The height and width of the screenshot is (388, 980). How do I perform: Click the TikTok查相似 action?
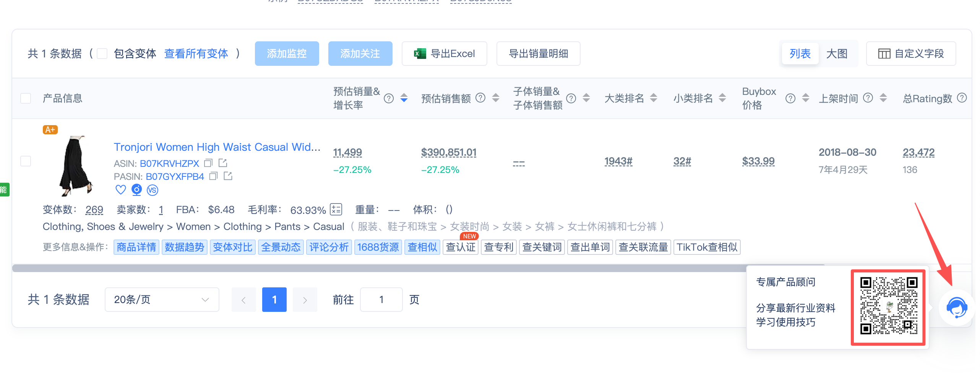tap(707, 247)
